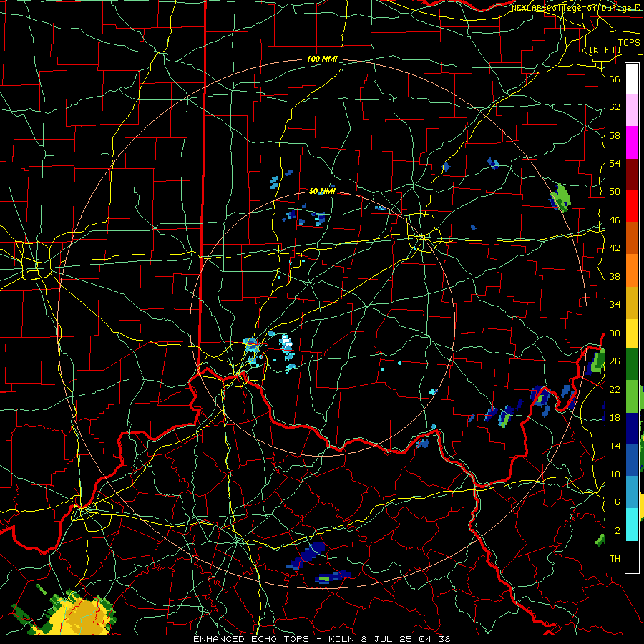Screen dimensions: 644x644
Task: Click the '38' scale label
Action: tap(615, 276)
